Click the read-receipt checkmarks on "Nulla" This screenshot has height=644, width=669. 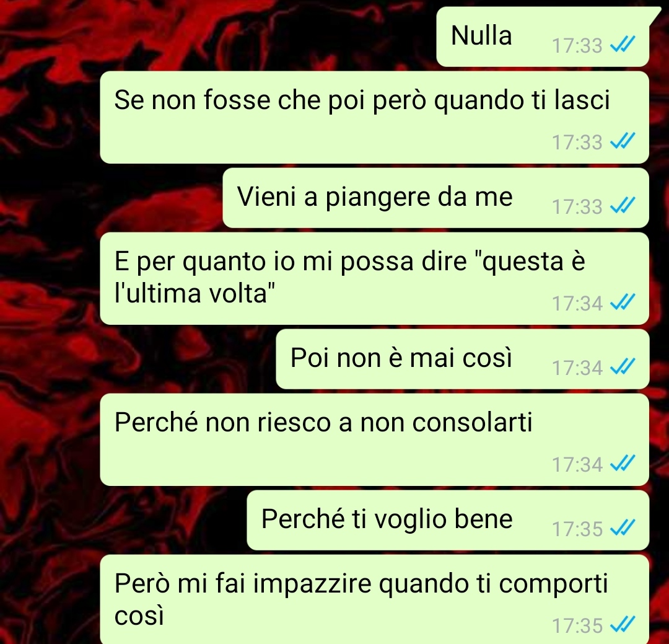623,44
